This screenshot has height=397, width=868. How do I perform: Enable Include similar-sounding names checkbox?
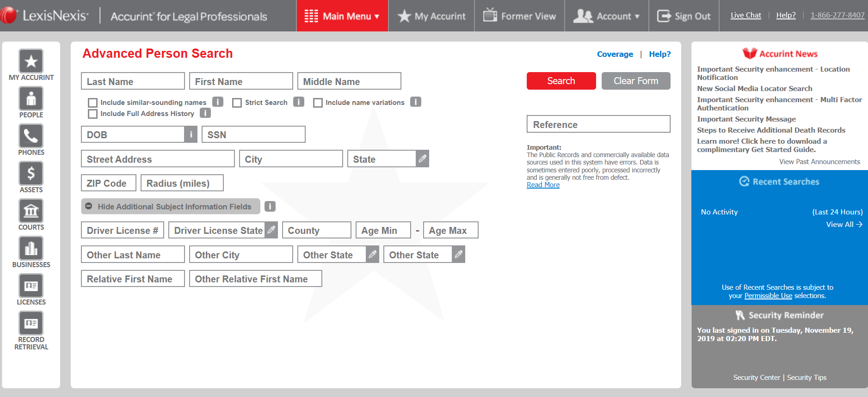coord(93,103)
